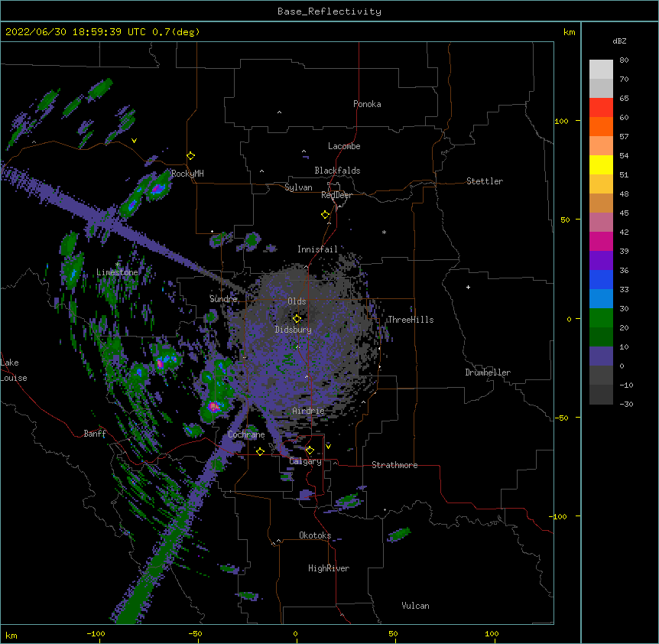659x644 pixels.
Task: Click the asterisk marker above Limestone label
Action: (118, 265)
